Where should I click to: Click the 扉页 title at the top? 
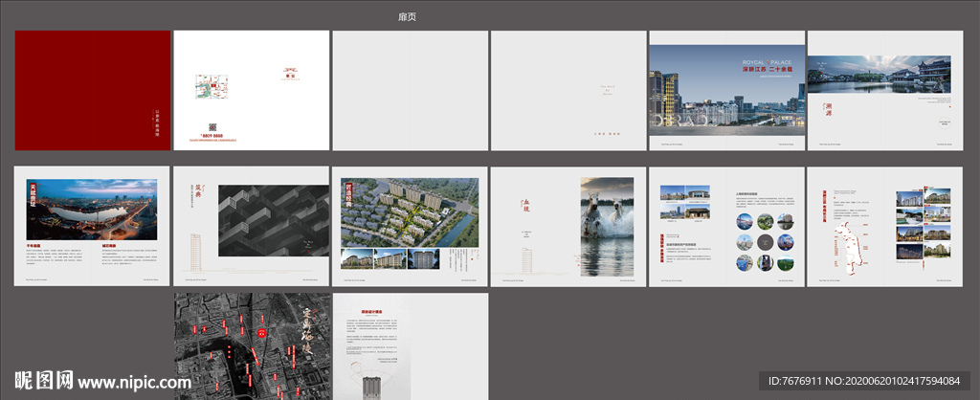(407, 17)
